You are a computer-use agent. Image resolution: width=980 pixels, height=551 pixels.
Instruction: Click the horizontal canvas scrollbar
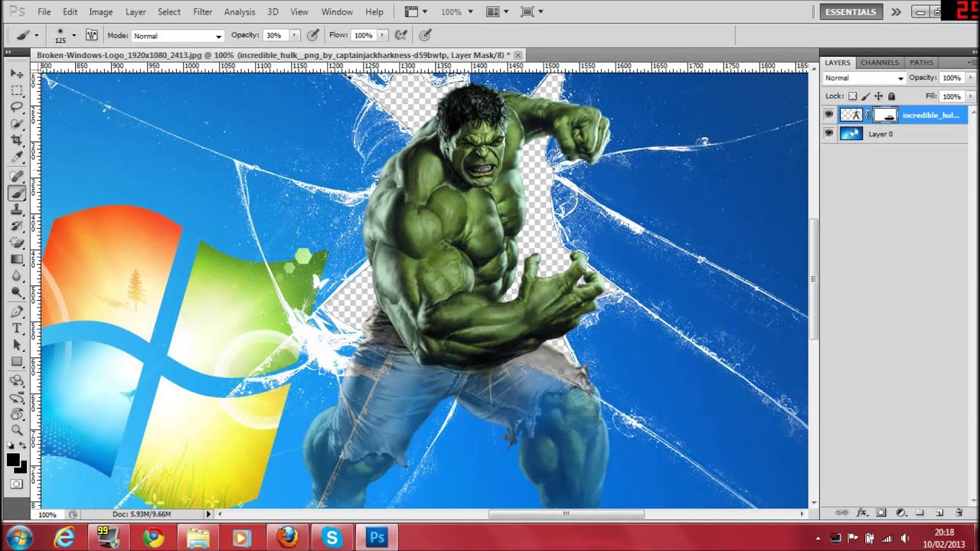[567, 514]
